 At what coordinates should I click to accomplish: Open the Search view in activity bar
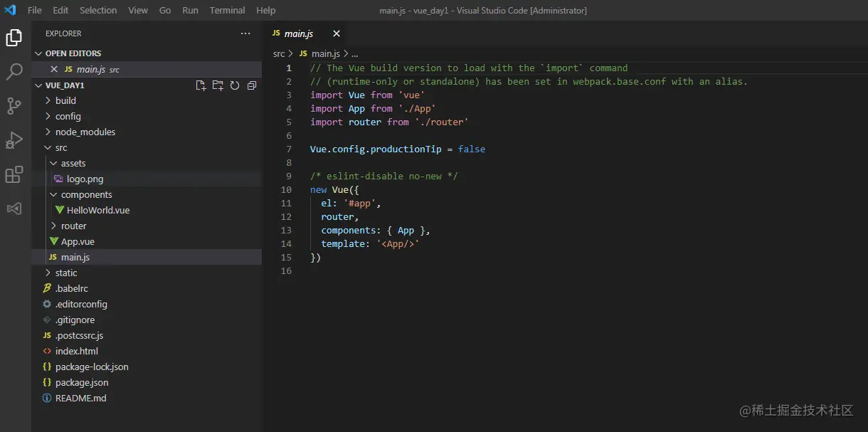[x=14, y=72]
